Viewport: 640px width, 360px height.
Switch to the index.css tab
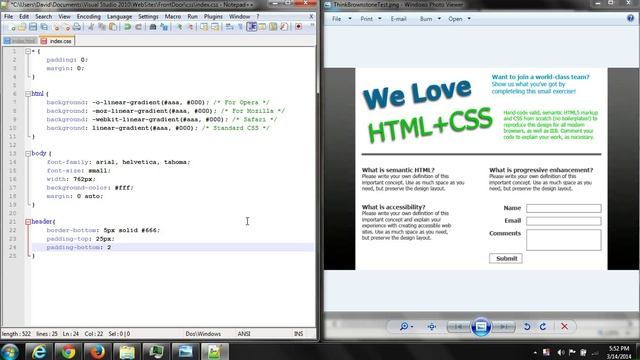pos(57,41)
